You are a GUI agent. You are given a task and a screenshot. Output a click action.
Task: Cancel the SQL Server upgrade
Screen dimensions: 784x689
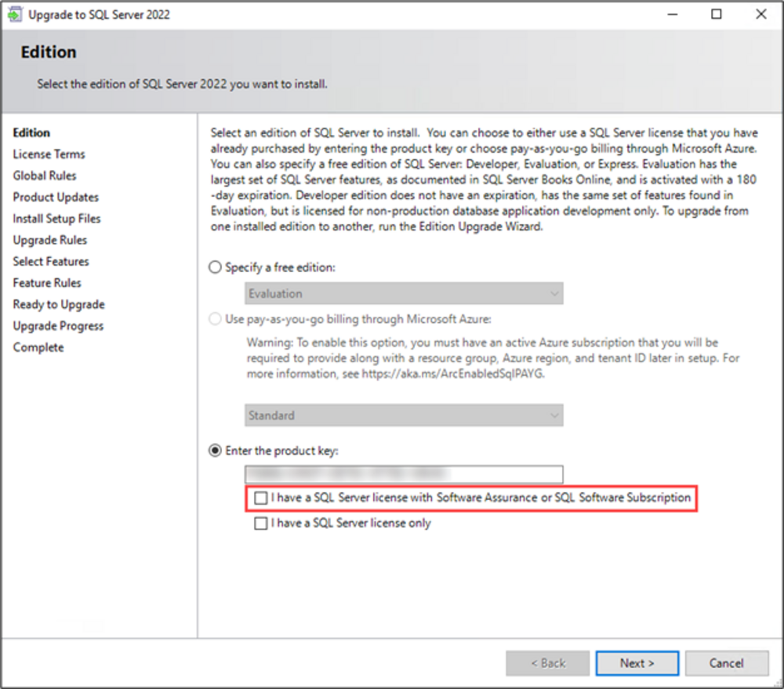coord(726,663)
